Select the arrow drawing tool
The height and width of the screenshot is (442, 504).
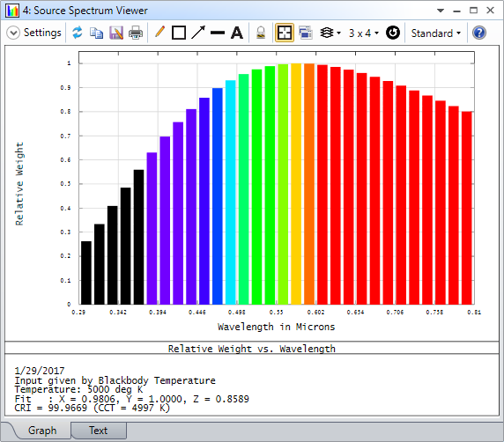click(198, 33)
